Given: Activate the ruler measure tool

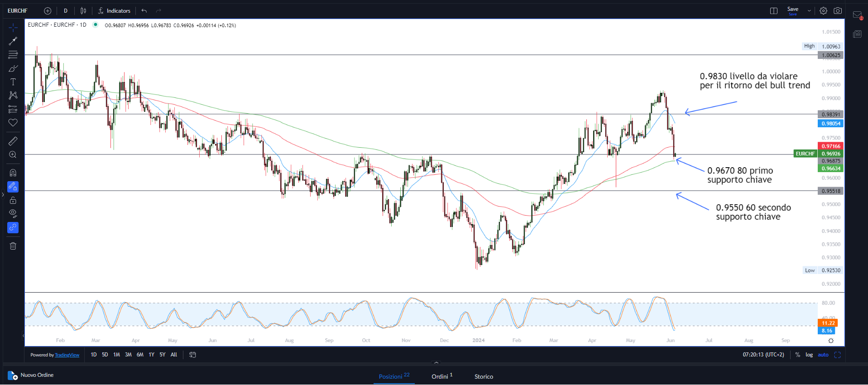Looking at the screenshot, I should pos(13,141).
